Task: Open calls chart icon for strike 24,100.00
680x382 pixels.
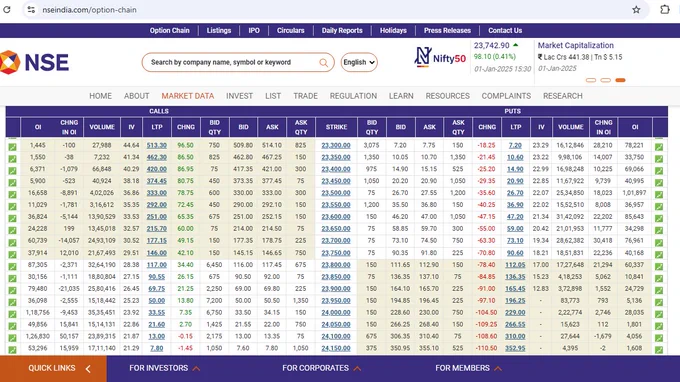Action: [13, 338]
